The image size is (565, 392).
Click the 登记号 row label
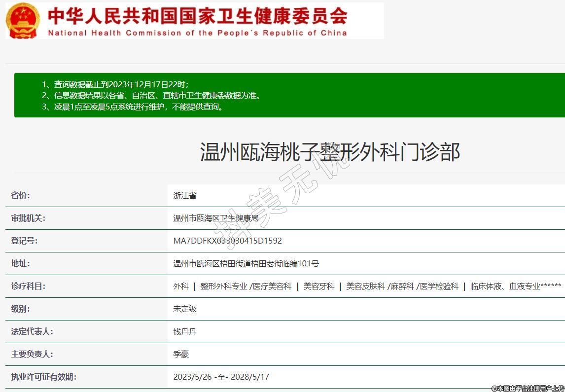click(x=24, y=241)
